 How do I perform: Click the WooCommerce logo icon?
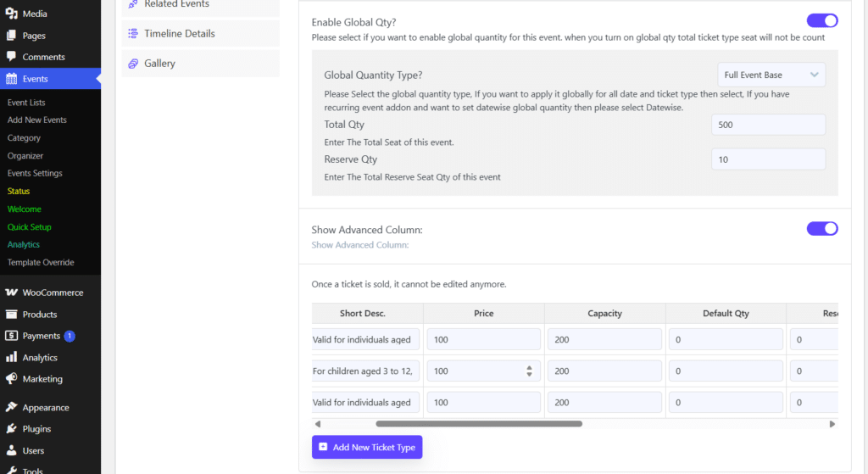pos(12,293)
